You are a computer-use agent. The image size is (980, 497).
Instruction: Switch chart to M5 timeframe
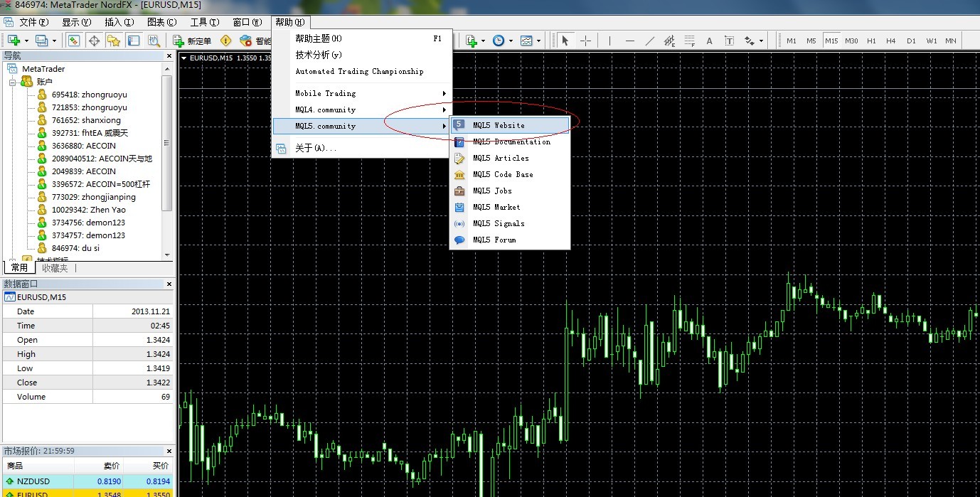click(x=811, y=41)
